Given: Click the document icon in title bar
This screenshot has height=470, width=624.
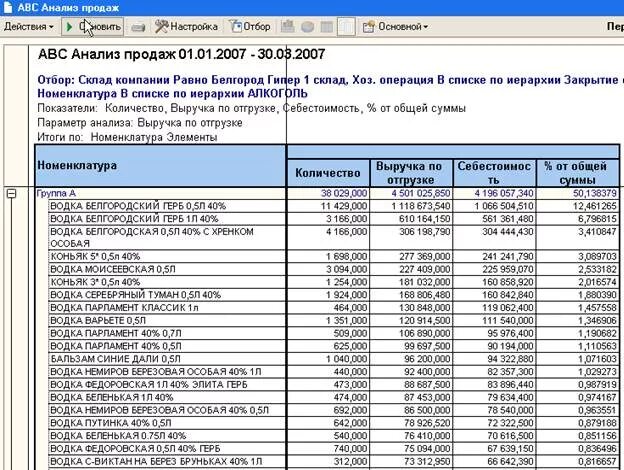Looking at the screenshot, I should coord(8,7).
